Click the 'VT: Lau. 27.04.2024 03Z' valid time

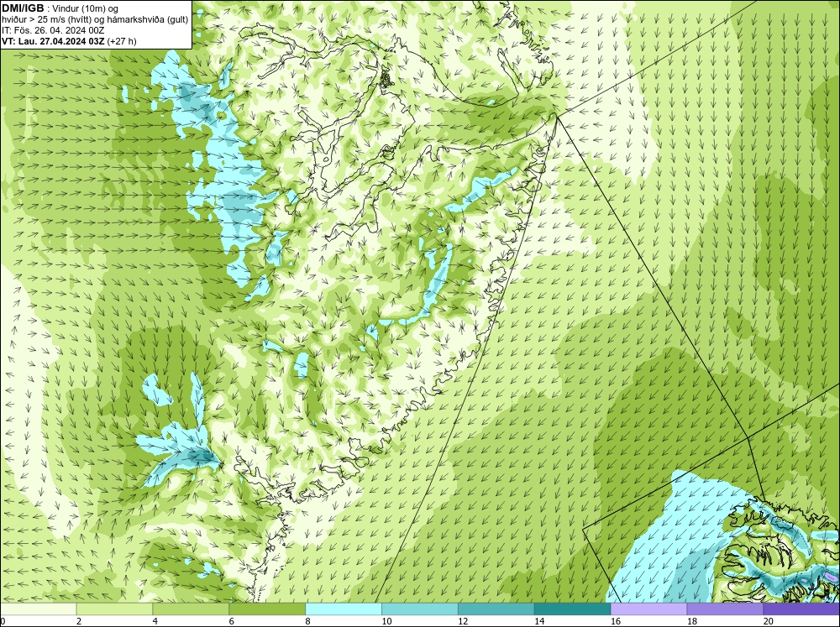tap(53, 41)
